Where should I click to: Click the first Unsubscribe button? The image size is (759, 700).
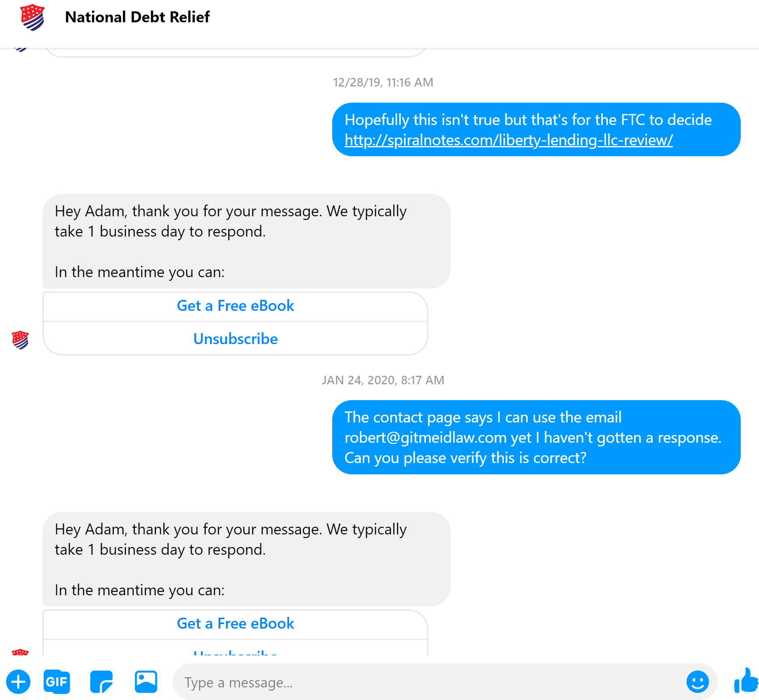click(x=235, y=339)
